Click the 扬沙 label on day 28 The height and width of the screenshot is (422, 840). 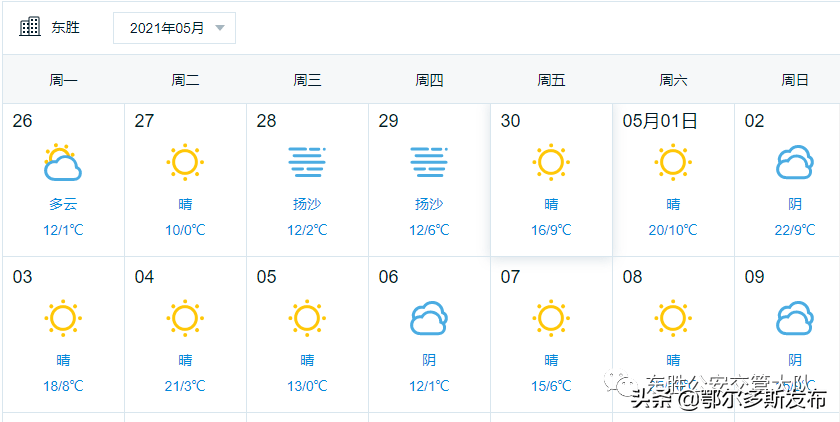tap(307, 204)
